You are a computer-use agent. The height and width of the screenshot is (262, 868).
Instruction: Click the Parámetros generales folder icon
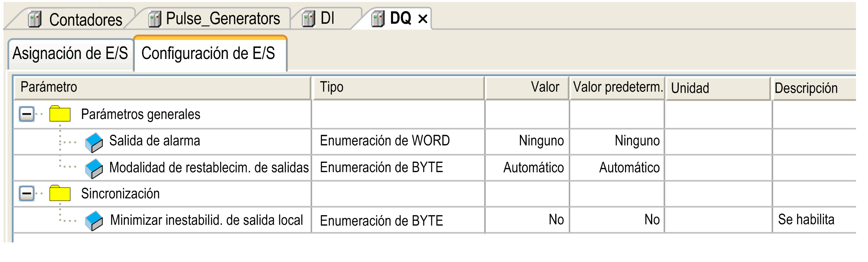tap(60, 114)
